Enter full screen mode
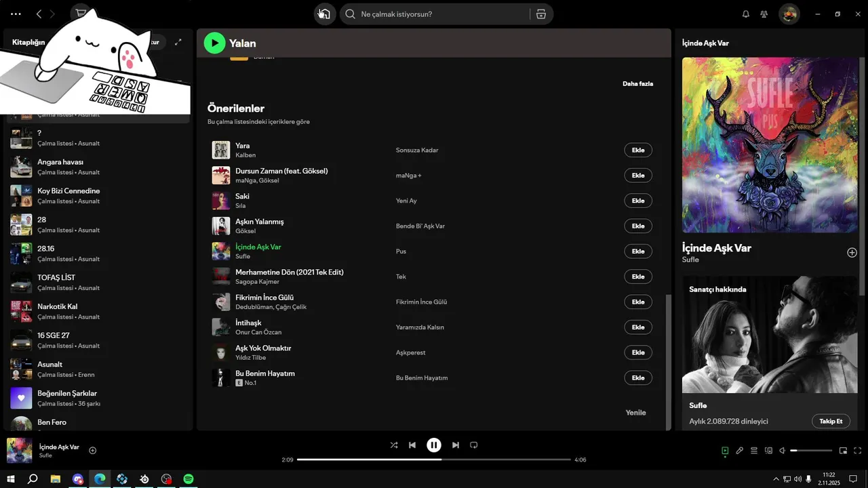This screenshot has width=868, height=488. coord(858,451)
